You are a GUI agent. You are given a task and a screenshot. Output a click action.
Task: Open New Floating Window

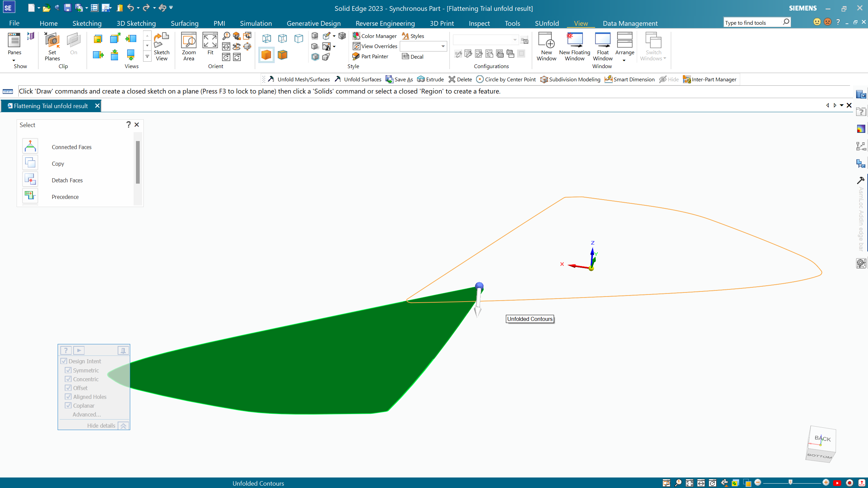(x=574, y=47)
